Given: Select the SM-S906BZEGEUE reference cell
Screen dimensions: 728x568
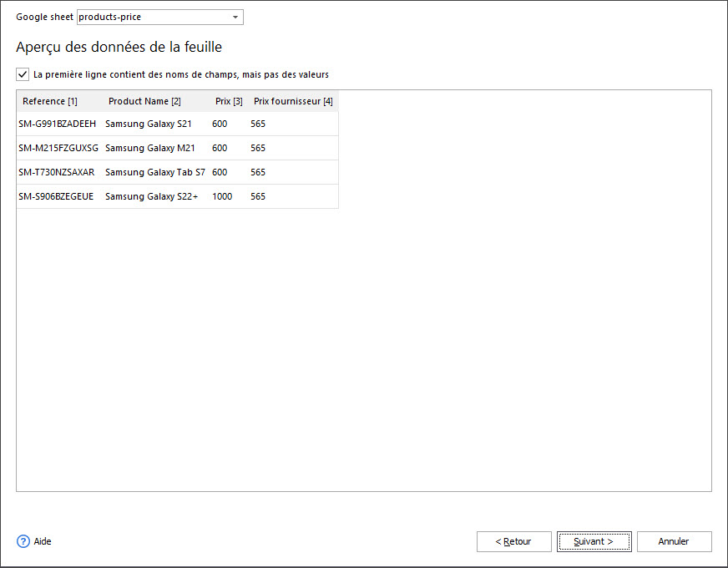Looking at the screenshot, I should [x=56, y=196].
